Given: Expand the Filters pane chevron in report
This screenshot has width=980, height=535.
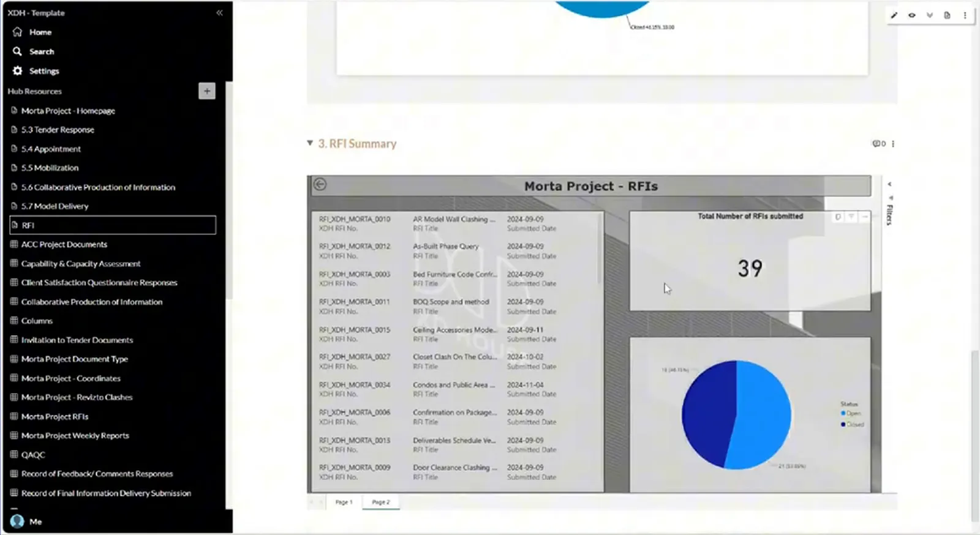Looking at the screenshot, I should coord(890,184).
